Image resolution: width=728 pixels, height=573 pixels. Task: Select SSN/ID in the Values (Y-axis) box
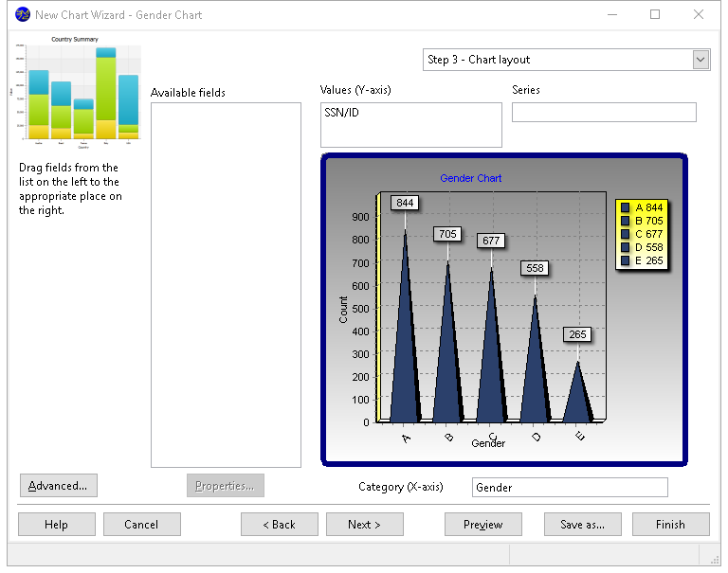[341, 113]
